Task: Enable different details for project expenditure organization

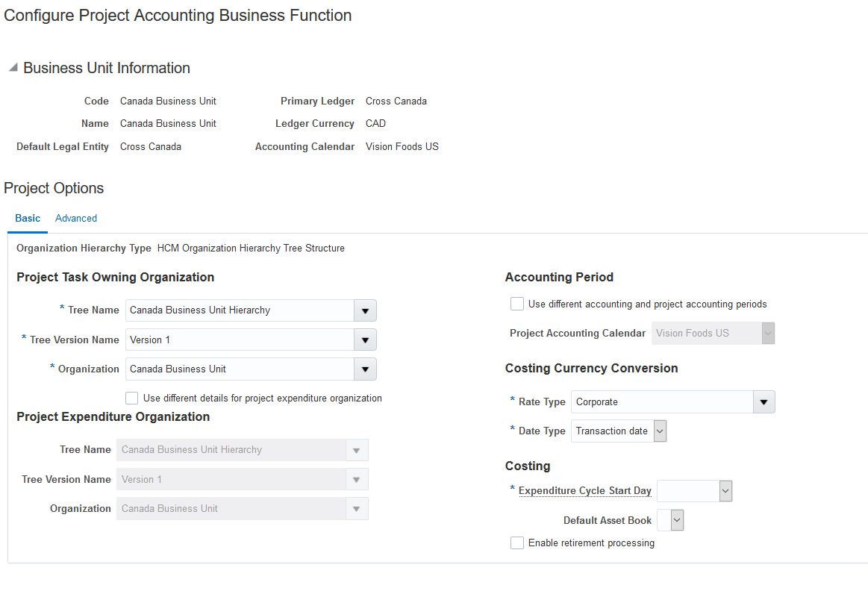Action: pyautogui.click(x=132, y=398)
